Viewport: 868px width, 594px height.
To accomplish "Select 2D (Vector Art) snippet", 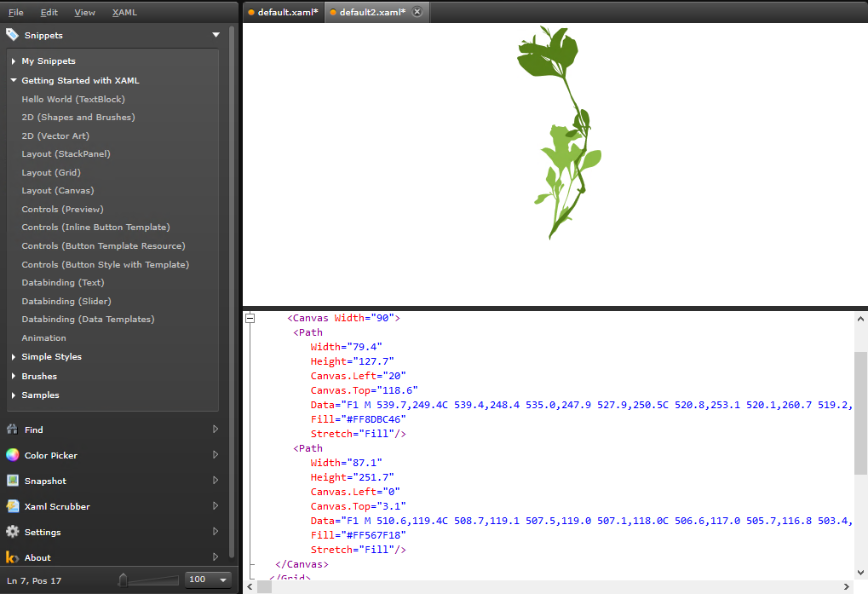I will coord(55,136).
